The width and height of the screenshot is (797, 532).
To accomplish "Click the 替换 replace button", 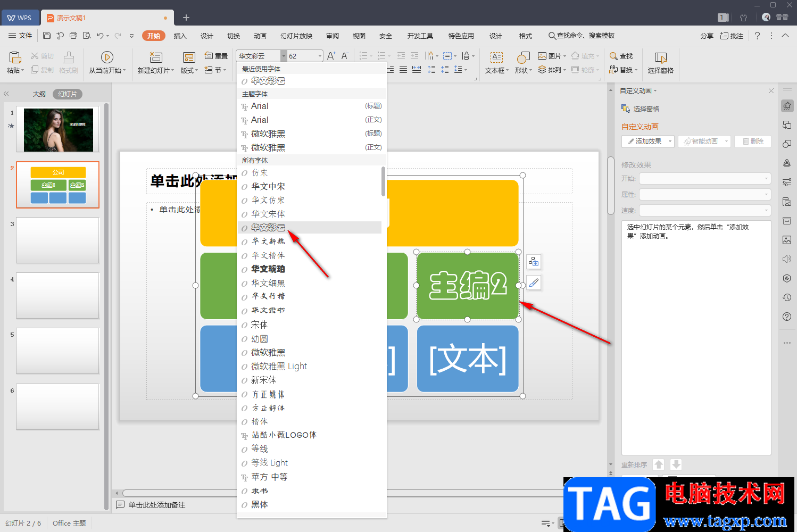I will point(622,70).
